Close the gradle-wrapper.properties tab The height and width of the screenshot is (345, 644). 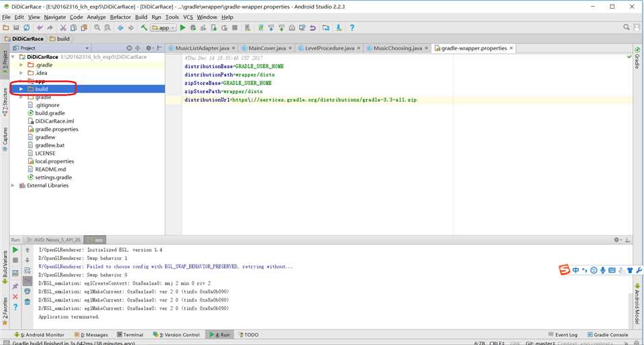(x=511, y=48)
